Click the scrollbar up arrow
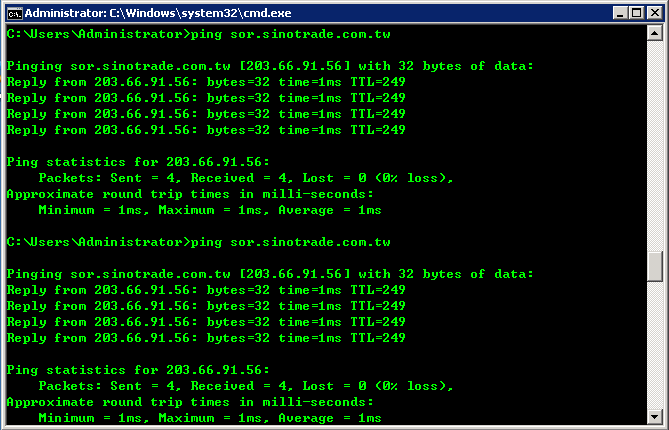Viewport: 669px width, 430px height. (654, 33)
